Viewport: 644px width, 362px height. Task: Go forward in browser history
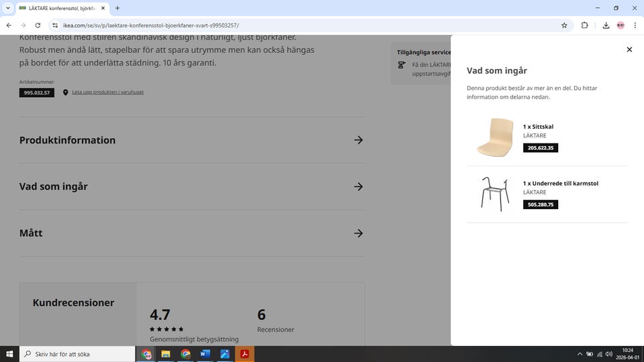click(x=23, y=25)
